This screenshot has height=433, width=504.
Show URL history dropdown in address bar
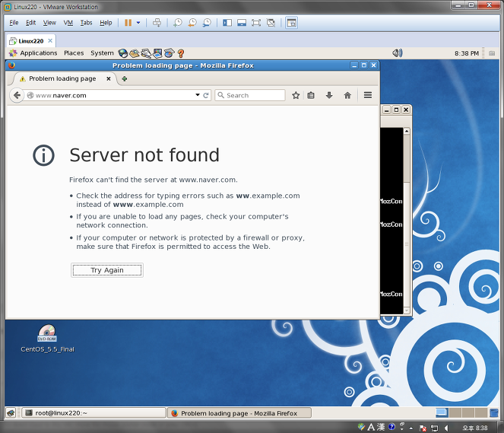click(198, 95)
